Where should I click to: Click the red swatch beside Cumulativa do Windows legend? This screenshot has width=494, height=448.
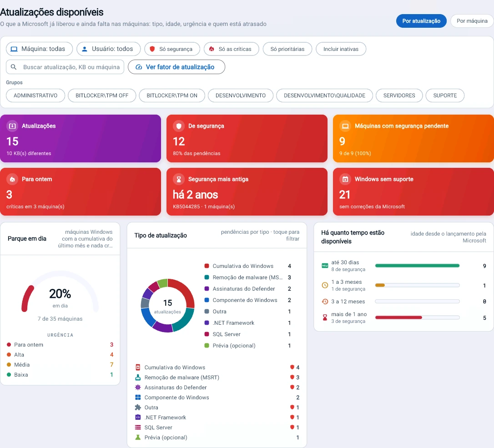(207, 266)
